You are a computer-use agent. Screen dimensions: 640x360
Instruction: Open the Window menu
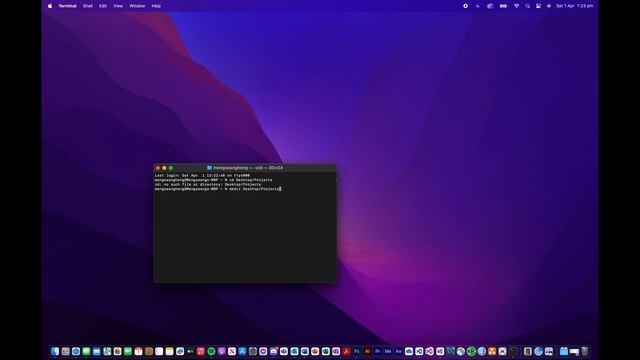point(137,6)
